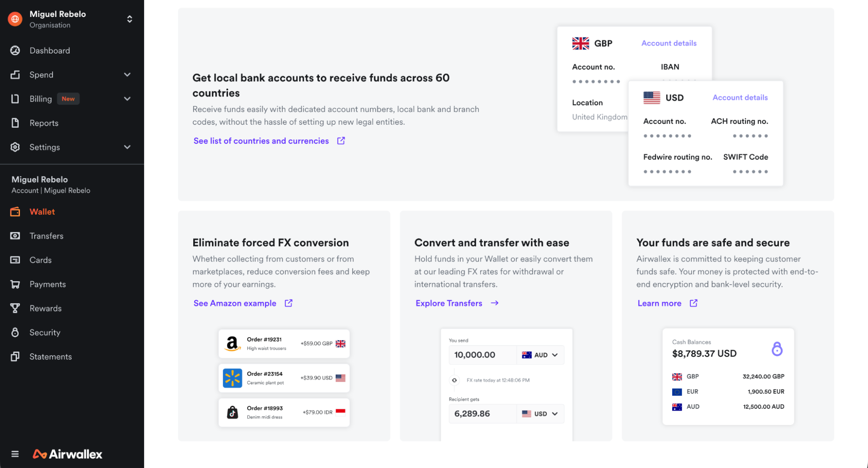Open Reports from the sidebar icon

[x=15, y=123]
